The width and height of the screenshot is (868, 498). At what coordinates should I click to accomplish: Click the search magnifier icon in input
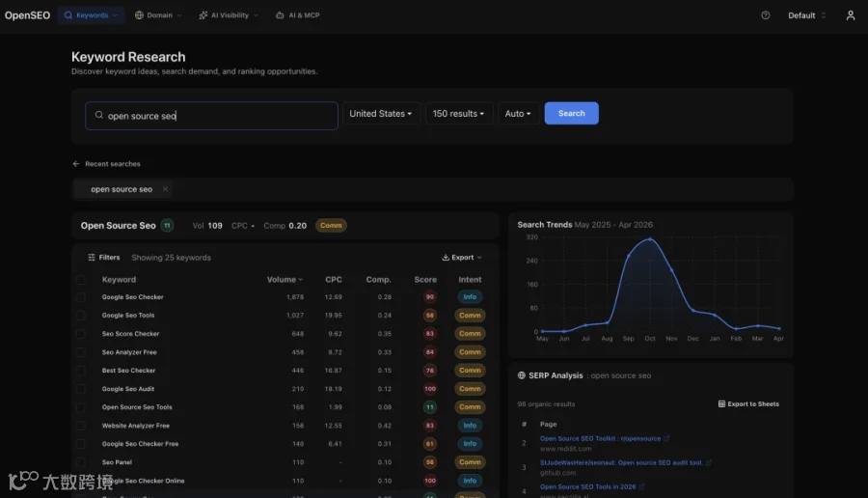pos(99,115)
